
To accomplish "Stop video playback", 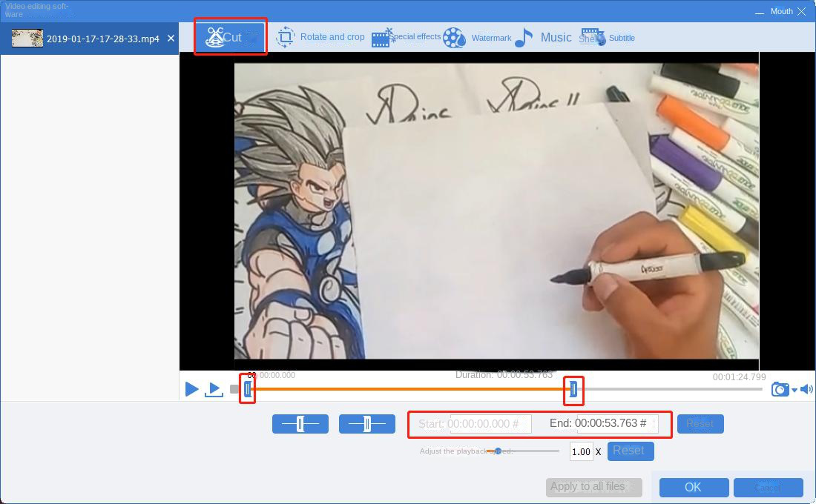I will click(x=234, y=389).
